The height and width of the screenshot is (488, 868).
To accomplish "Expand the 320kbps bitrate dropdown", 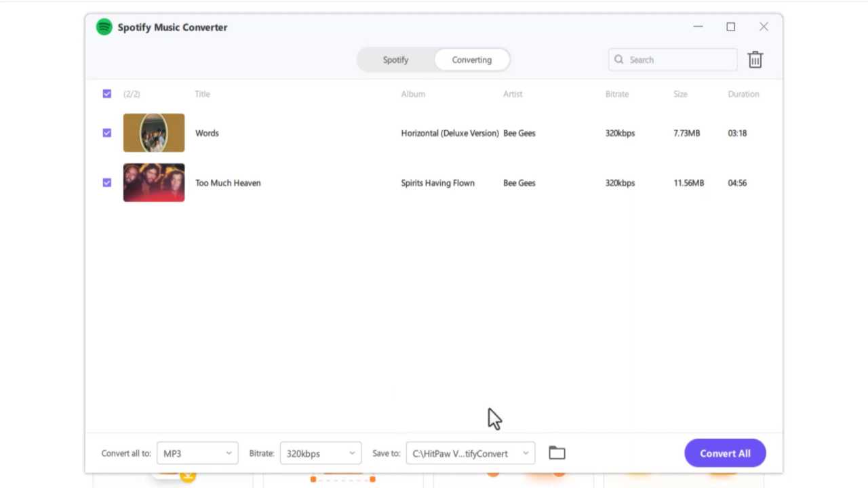I will coord(320,453).
